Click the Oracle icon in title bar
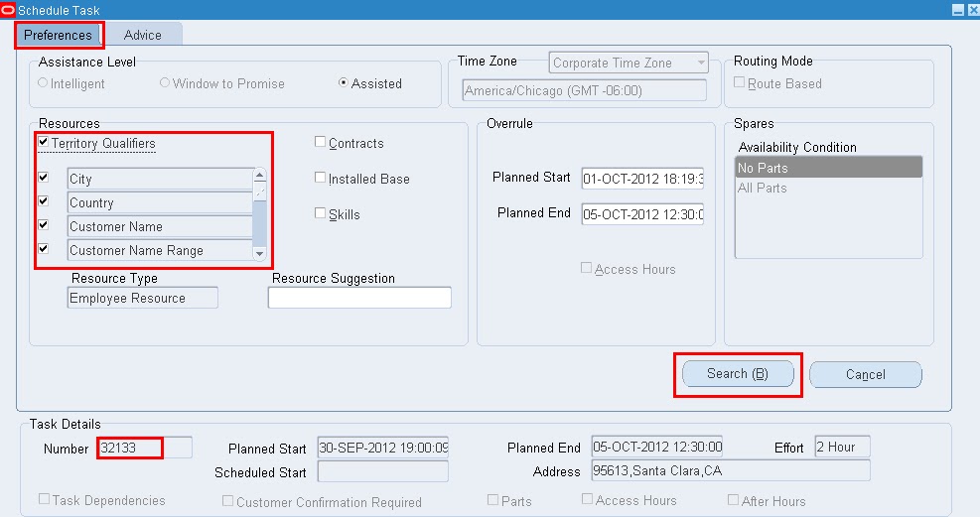The height and width of the screenshot is (517, 980). tap(8, 9)
